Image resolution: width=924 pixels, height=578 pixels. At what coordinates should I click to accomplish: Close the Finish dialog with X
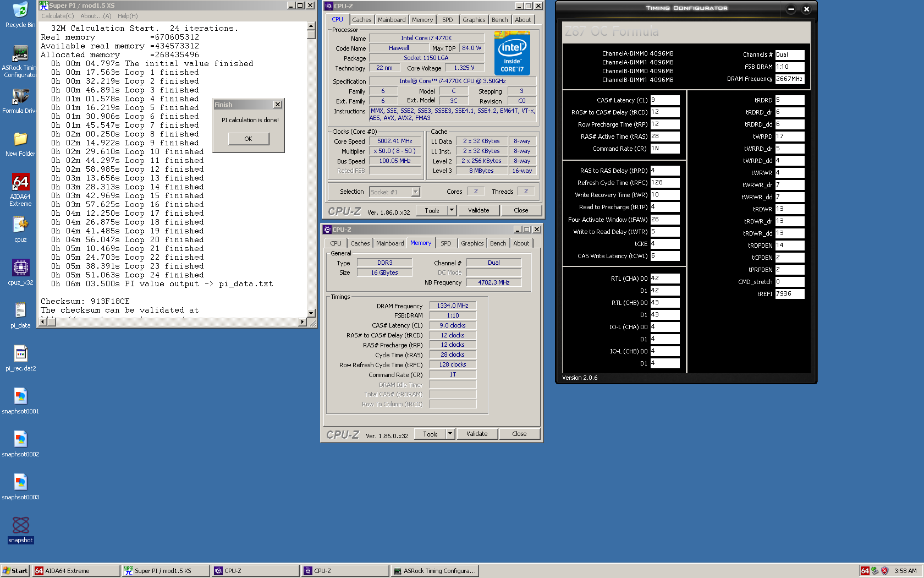(x=278, y=105)
